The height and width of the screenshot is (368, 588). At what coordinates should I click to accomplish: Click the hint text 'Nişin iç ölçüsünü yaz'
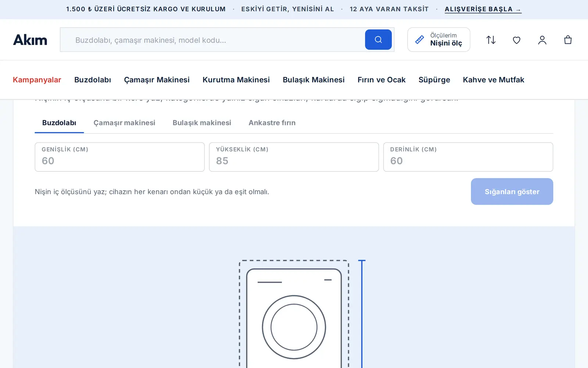click(152, 192)
